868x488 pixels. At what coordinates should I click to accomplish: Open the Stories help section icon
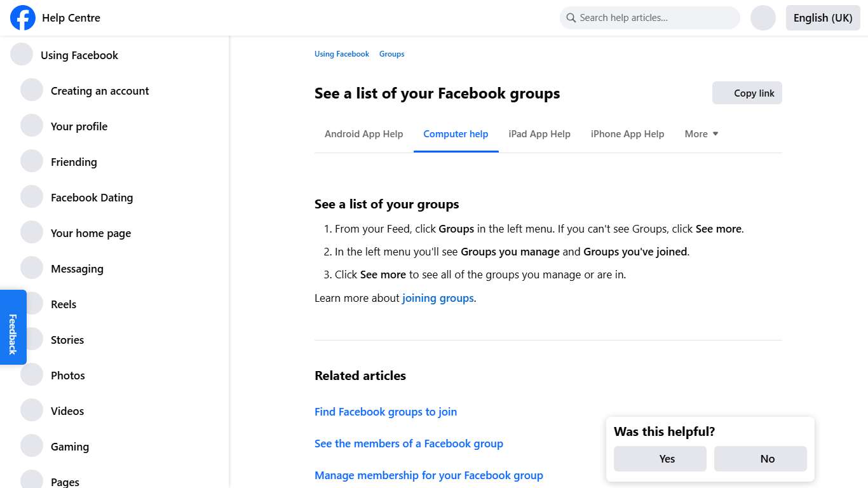pos(32,339)
